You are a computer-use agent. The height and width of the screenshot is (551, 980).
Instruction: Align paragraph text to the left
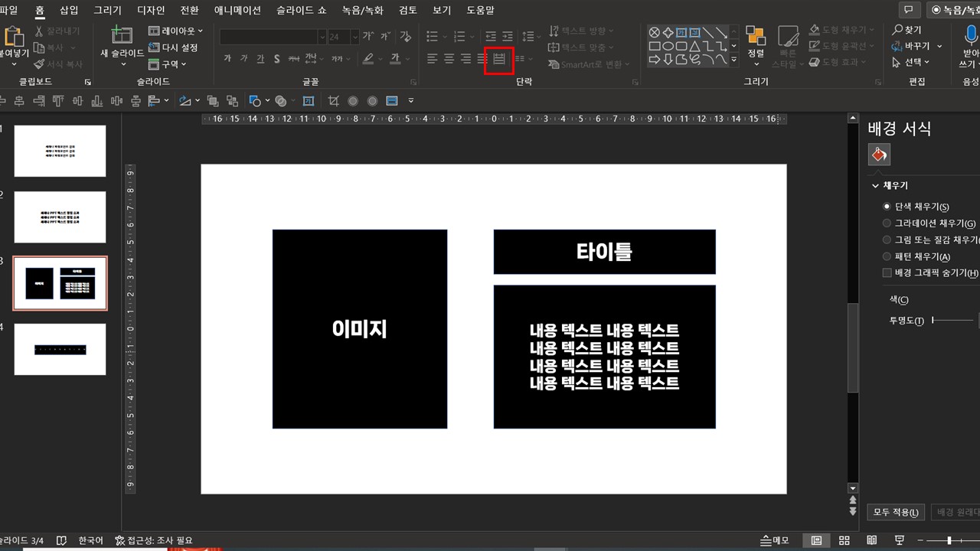433,59
